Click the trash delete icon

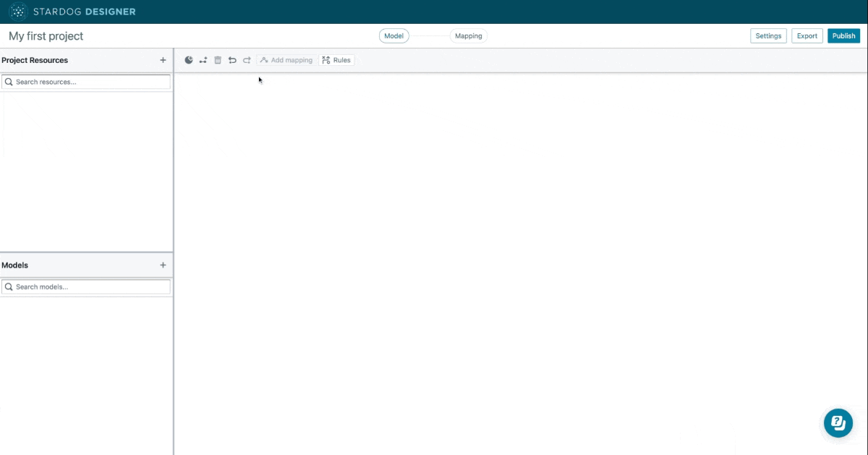click(218, 60)
